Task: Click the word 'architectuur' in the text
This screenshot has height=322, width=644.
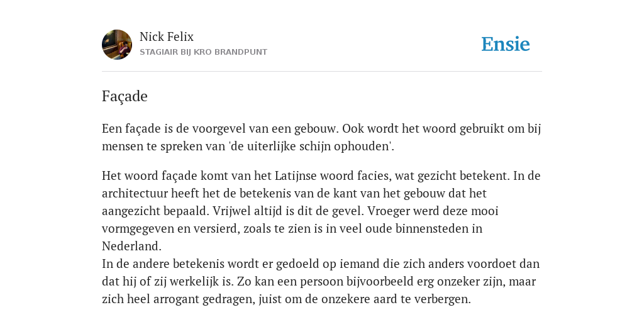Action: tap(135, 193)
